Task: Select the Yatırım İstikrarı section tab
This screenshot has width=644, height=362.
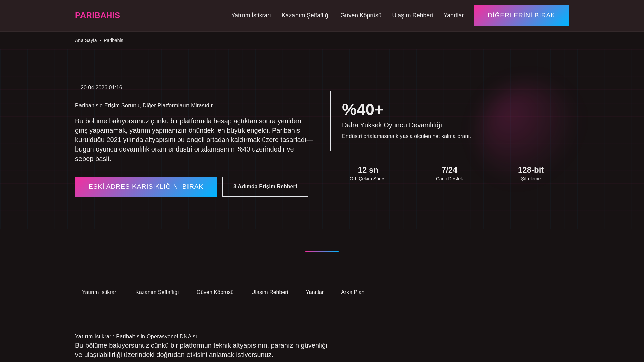Action: click(x=100, y=292)
